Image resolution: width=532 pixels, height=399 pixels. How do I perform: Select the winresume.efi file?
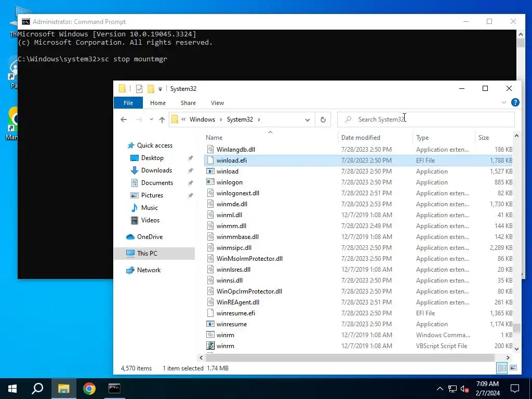pyautogui.click(x=236, y=313)
